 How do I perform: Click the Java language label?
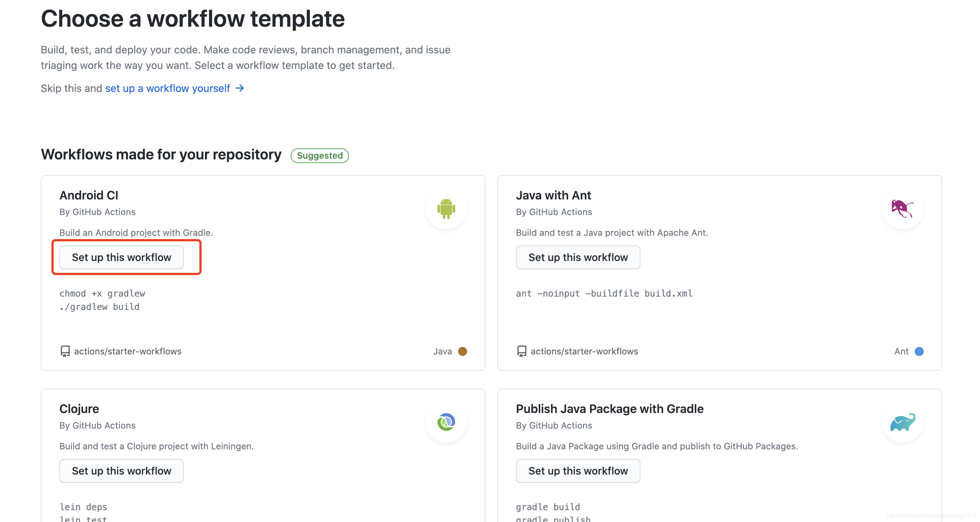442,351
